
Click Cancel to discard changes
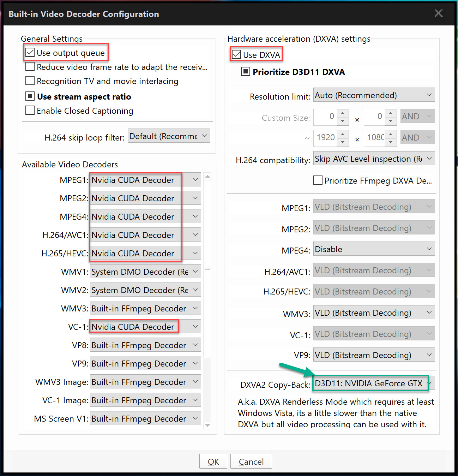click(x=251, y=462)
